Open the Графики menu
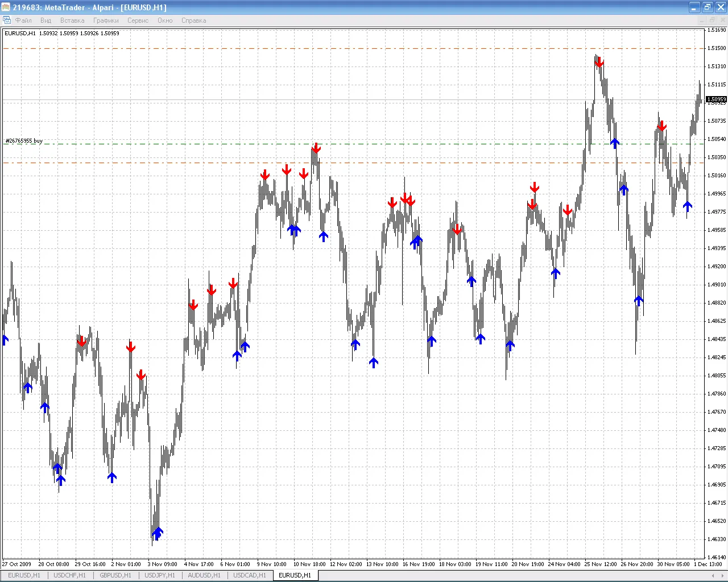The width and height of the screenshot is (728, 582). point(105,20)
